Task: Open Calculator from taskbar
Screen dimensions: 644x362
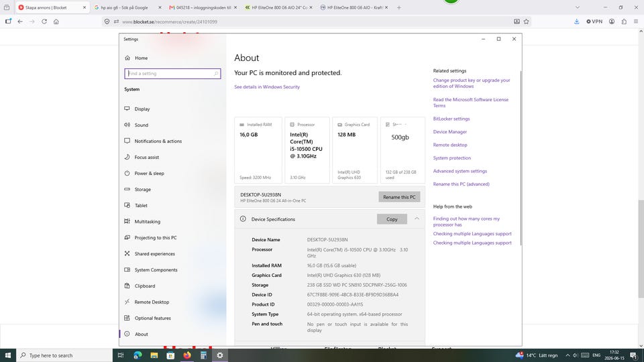Action: tap(203, 355)
